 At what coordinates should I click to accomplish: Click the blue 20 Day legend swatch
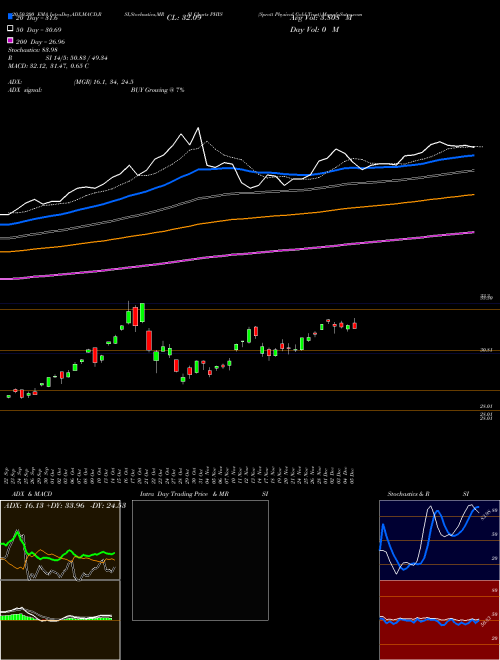pos(10,17)
